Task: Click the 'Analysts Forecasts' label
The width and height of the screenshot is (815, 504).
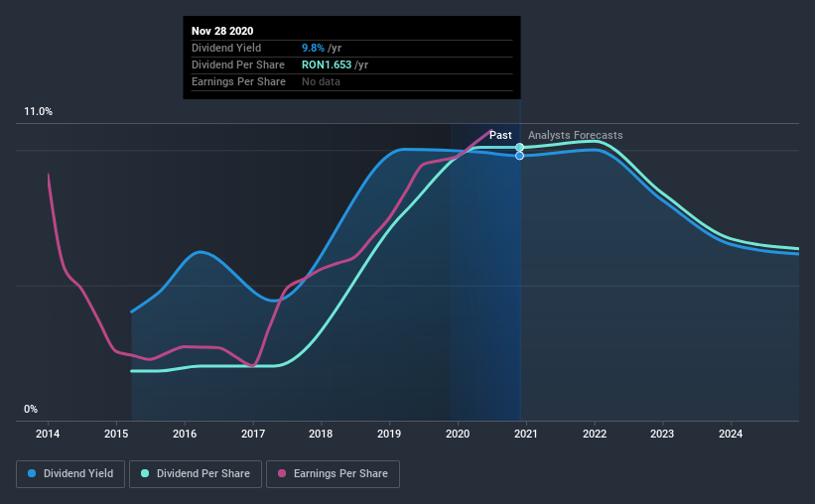Action: click(x=576, y=135)
